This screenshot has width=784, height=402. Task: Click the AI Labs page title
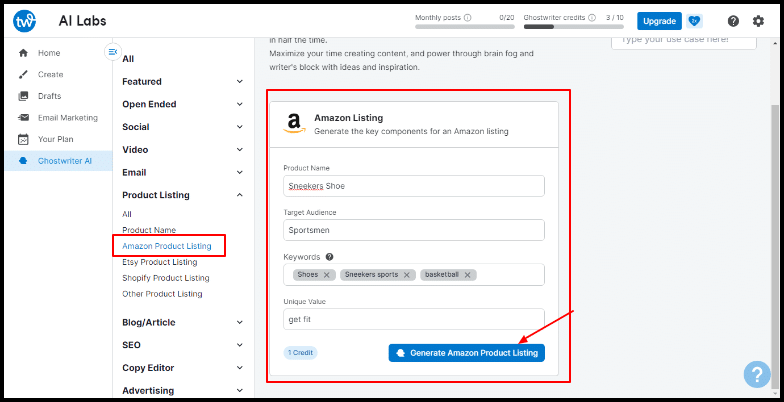(82, 21)
